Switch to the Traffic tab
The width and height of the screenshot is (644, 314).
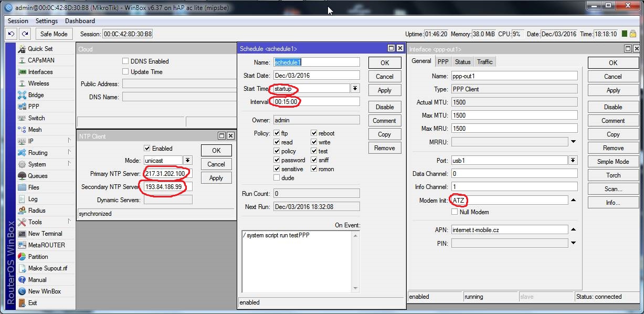[x=485, y=62]
